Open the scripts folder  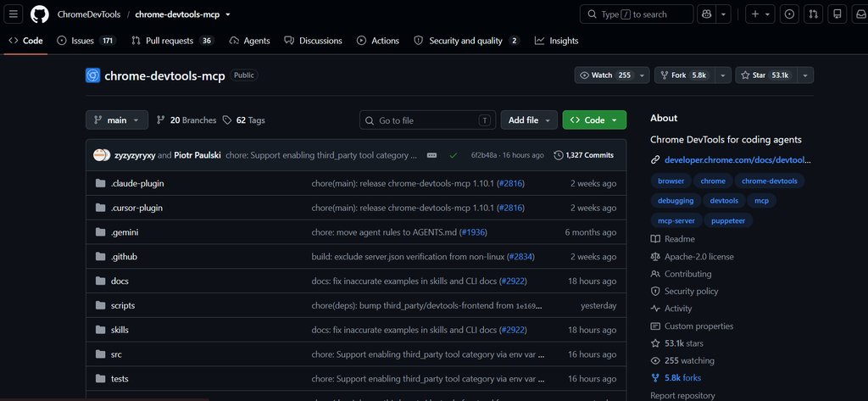(x=122, y=305)
